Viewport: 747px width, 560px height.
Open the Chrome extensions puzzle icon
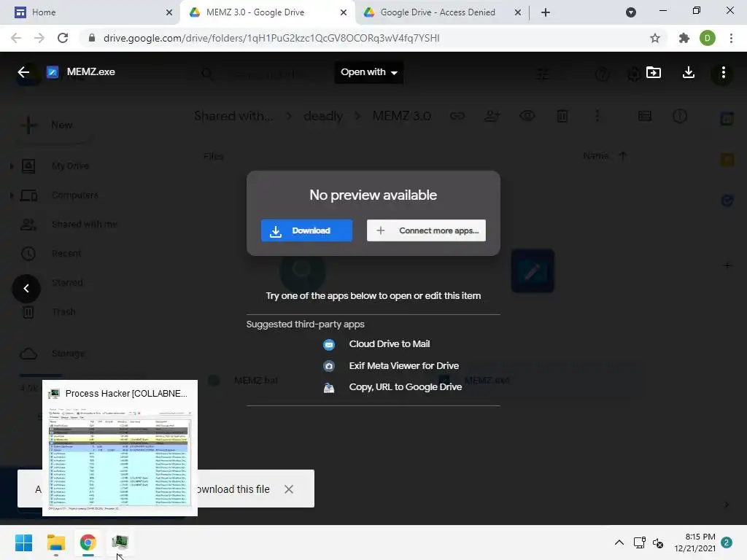[684, 38]
